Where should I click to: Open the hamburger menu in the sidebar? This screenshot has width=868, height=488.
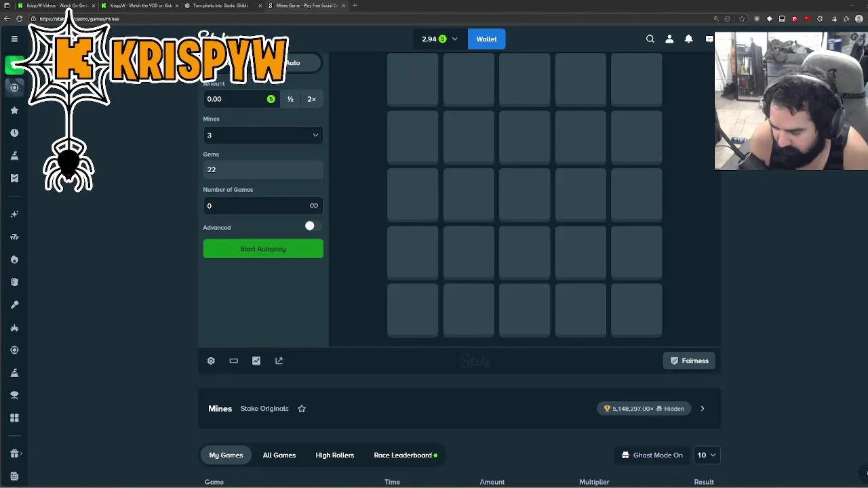[14, 39]
